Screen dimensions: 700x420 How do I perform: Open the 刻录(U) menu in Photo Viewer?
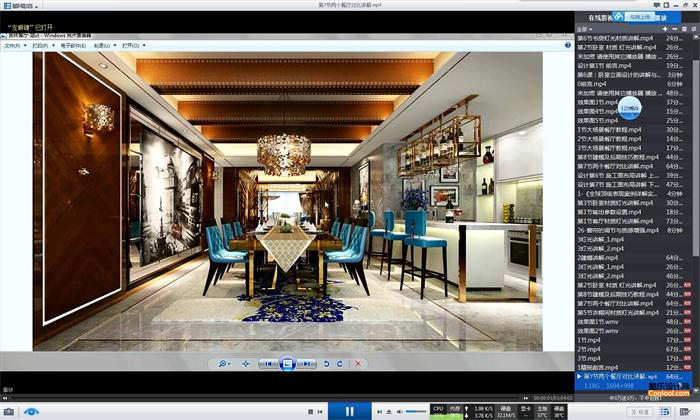(x=105, y=46)
